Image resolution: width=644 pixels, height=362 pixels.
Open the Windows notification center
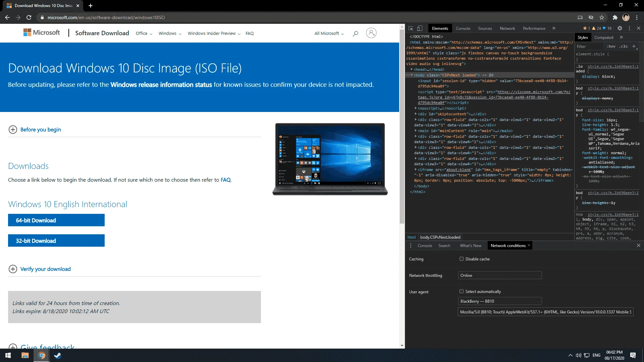633,355
